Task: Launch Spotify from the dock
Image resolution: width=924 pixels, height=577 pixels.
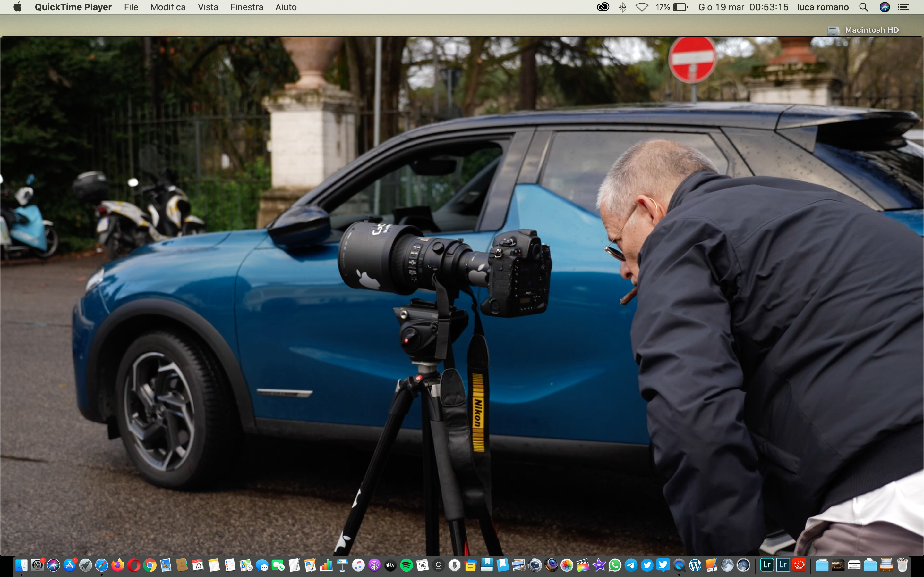Action: pyautogui.click(x=406, y=565)
